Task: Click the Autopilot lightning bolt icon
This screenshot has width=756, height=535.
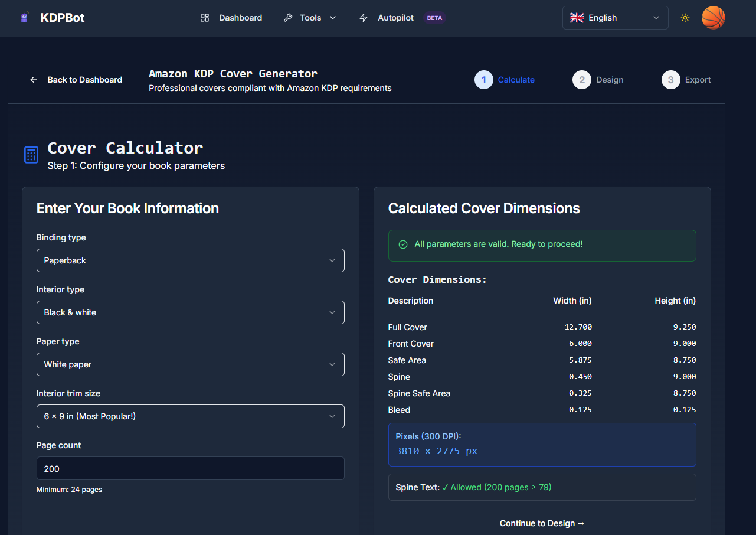Action: tap(364, 18)
